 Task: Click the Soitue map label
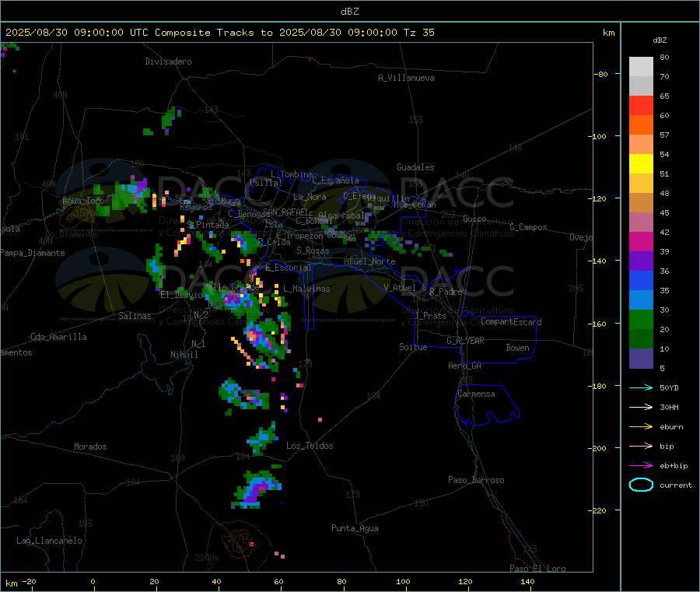coord(414,347)
